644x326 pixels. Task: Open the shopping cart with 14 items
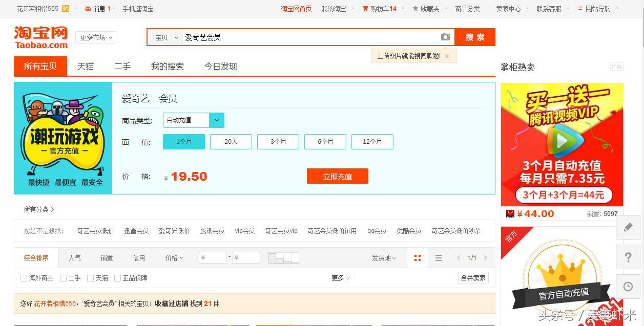[x=380, y=8]
